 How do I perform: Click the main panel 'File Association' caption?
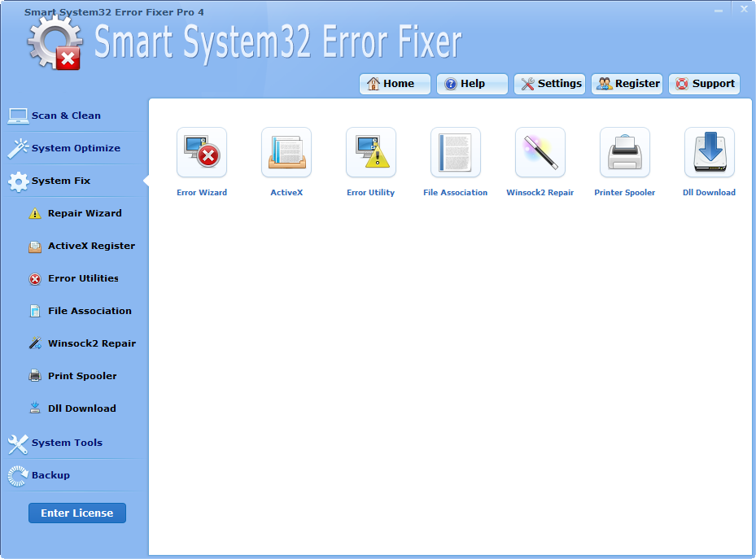tap(456, 193)
